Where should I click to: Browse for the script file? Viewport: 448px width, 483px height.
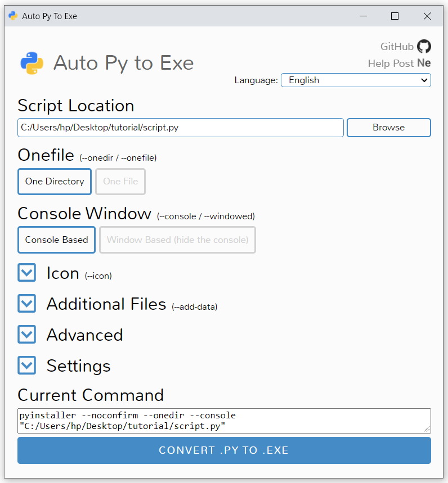pos(389,128)
